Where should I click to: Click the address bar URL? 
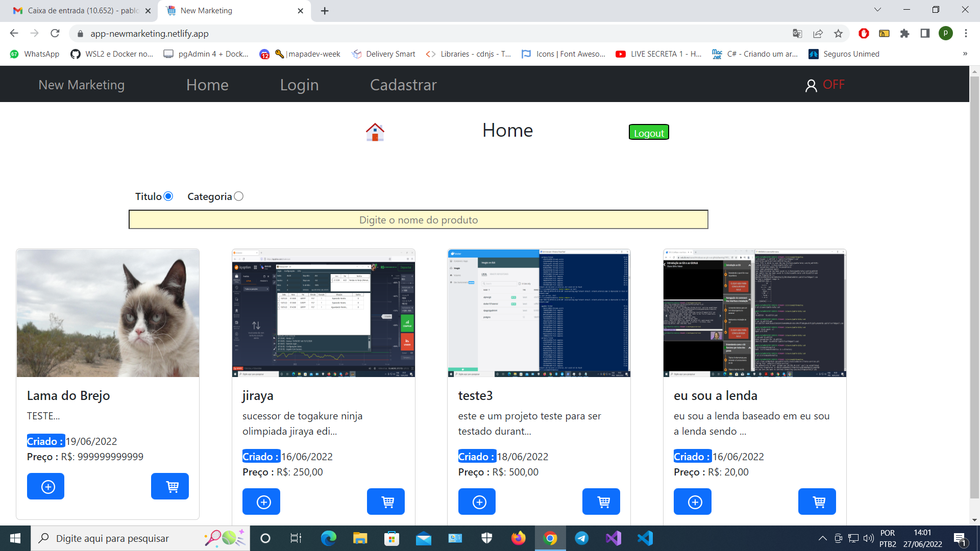[x=150, y=34]
